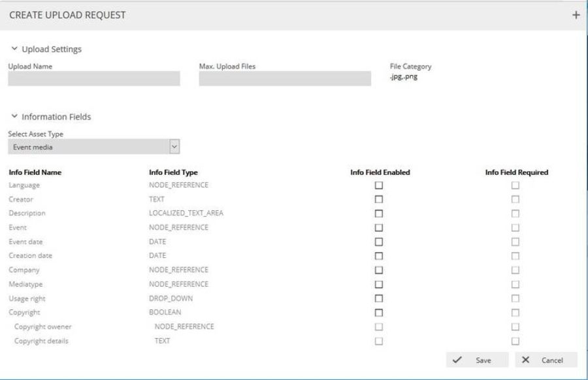Click the Creation date field name
Viewport: 588px width, 380px height.
point(30,255)
